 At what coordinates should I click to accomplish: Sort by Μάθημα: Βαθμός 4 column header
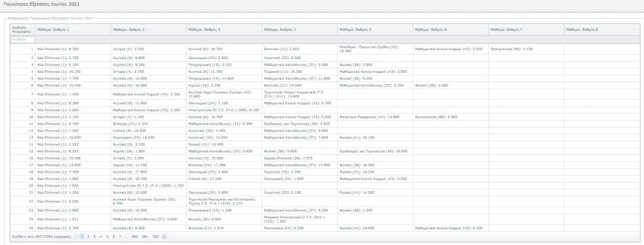point(300,30)
